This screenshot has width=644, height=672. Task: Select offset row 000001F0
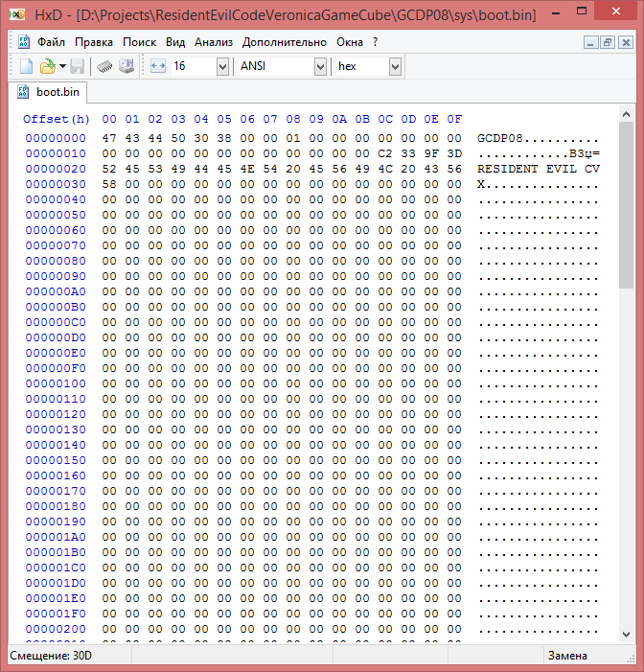(56, 614)
